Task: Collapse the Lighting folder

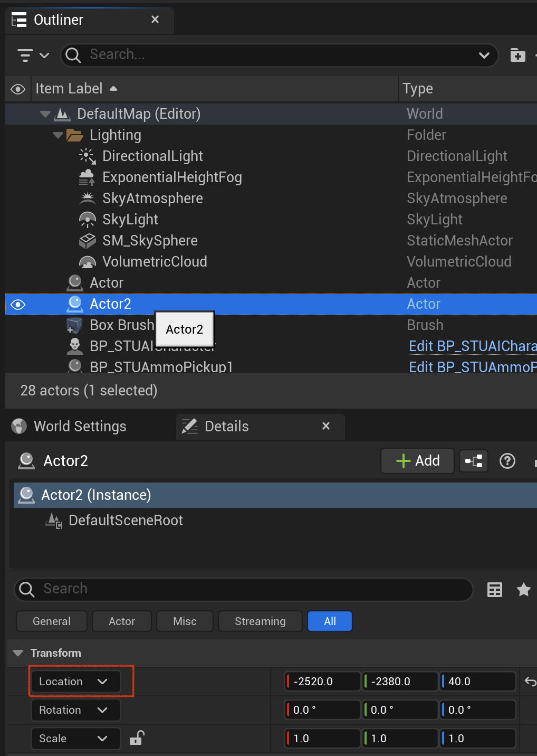Action: click(58, 135)
